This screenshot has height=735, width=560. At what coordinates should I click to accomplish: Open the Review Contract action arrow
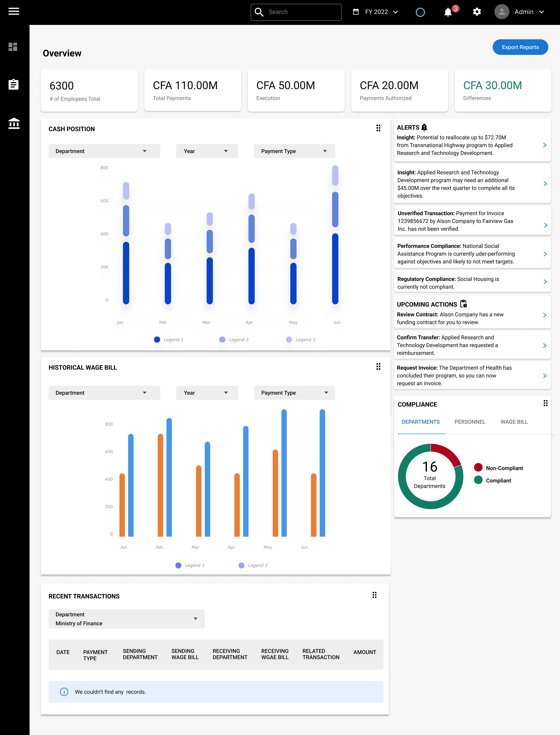click(x=545, y=315)
